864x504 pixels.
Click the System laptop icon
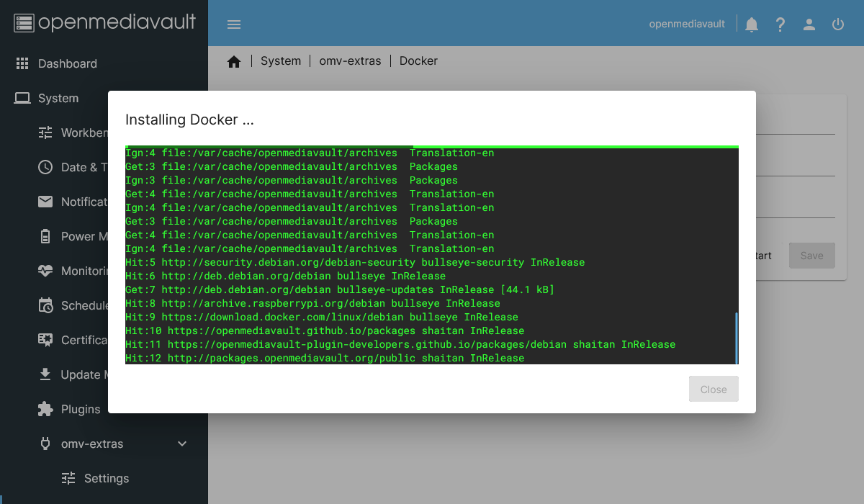(x=22, y=98)
